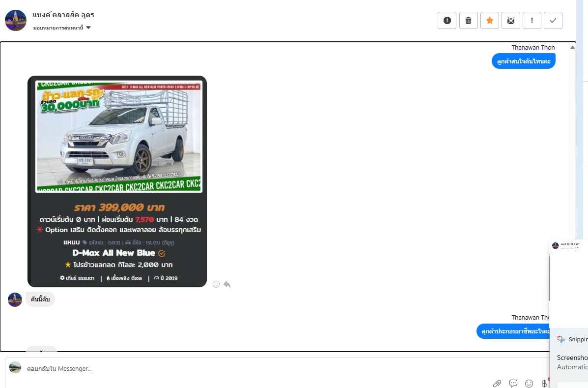588x388 pixels.
Task: Click the contact name แบงค์ คลาสสิค อุดร
Action: [63, 15]
